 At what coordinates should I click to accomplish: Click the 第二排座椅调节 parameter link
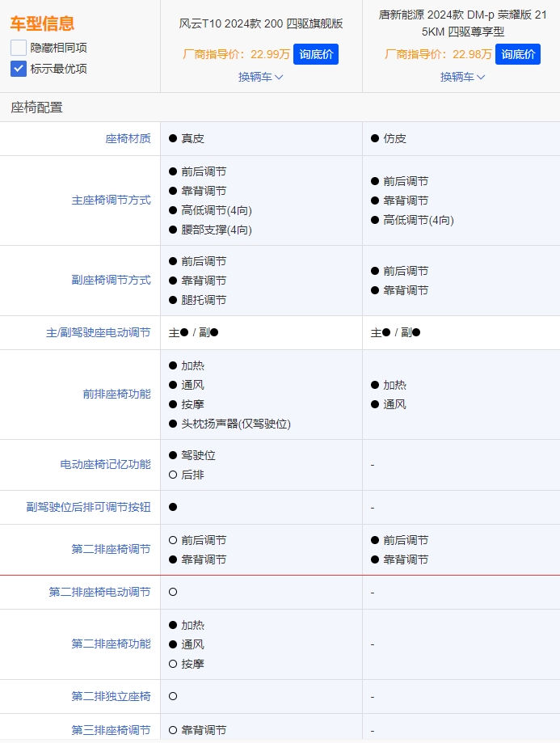(x=111, y=549)
